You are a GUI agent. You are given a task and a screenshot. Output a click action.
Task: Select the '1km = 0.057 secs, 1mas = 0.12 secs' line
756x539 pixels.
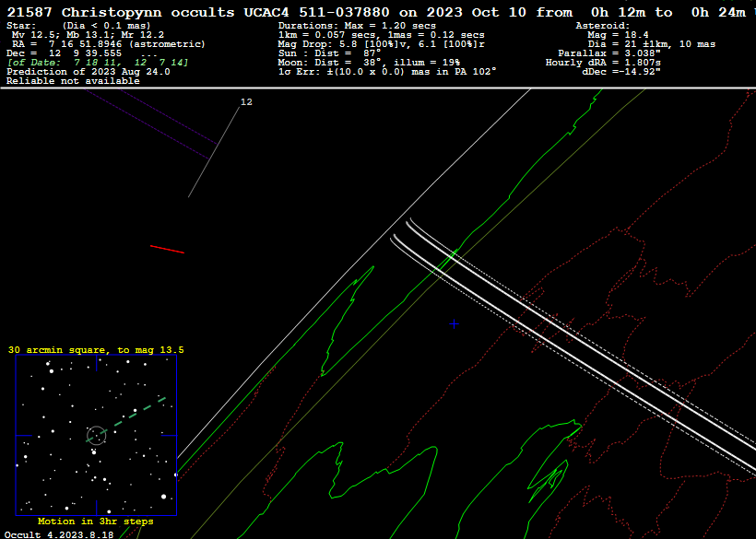coord(382,35)
